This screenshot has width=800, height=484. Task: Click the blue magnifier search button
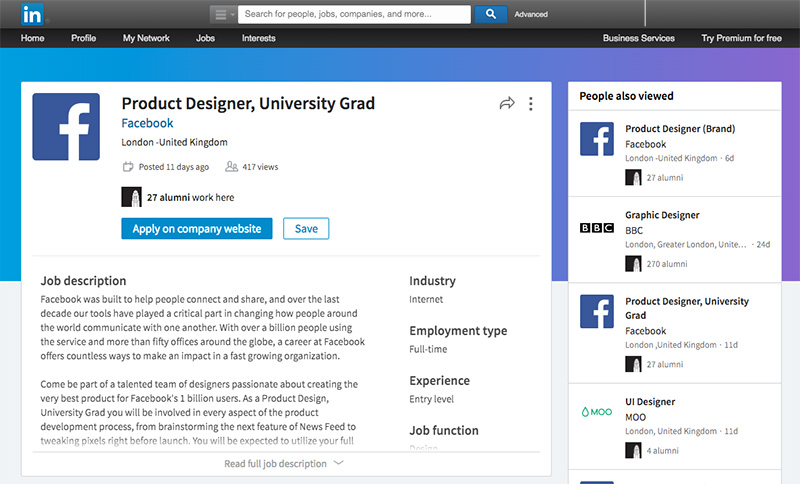coord(490,14)
